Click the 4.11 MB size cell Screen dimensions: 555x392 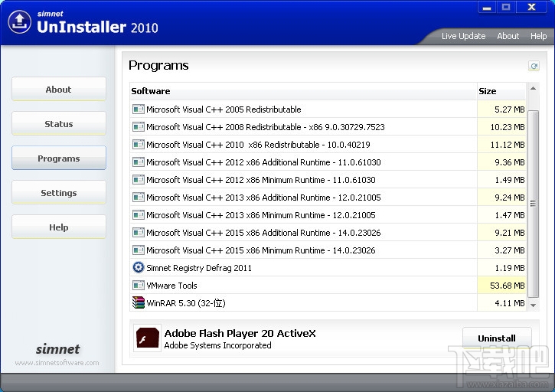tap(501, 303)
